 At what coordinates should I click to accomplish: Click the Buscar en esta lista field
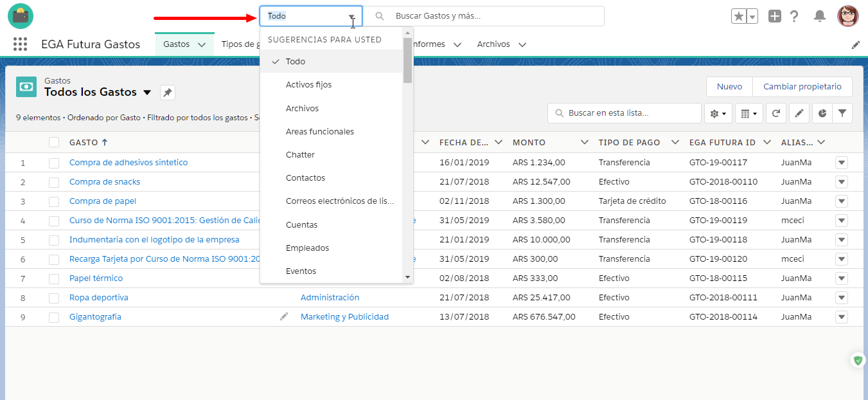click(630, 113)
